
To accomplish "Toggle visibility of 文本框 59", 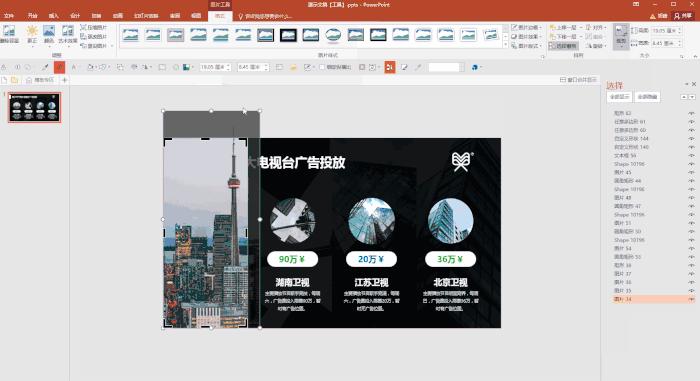I will coord(691,156).
